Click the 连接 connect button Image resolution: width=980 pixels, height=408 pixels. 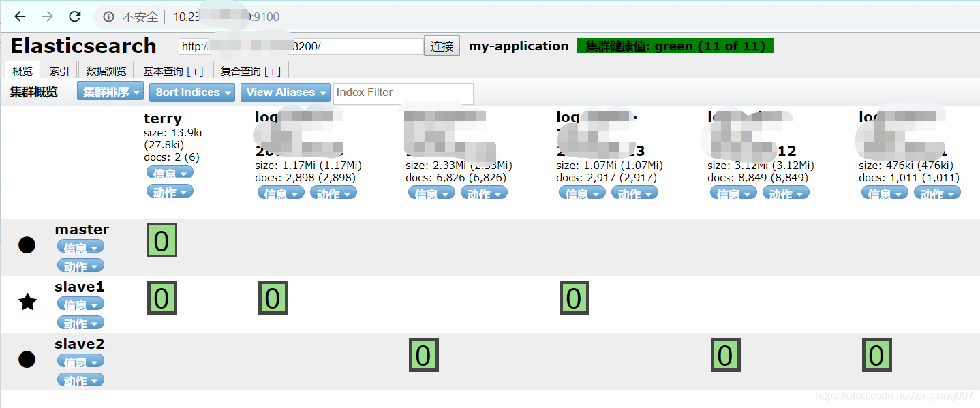(x=442, y=46)
